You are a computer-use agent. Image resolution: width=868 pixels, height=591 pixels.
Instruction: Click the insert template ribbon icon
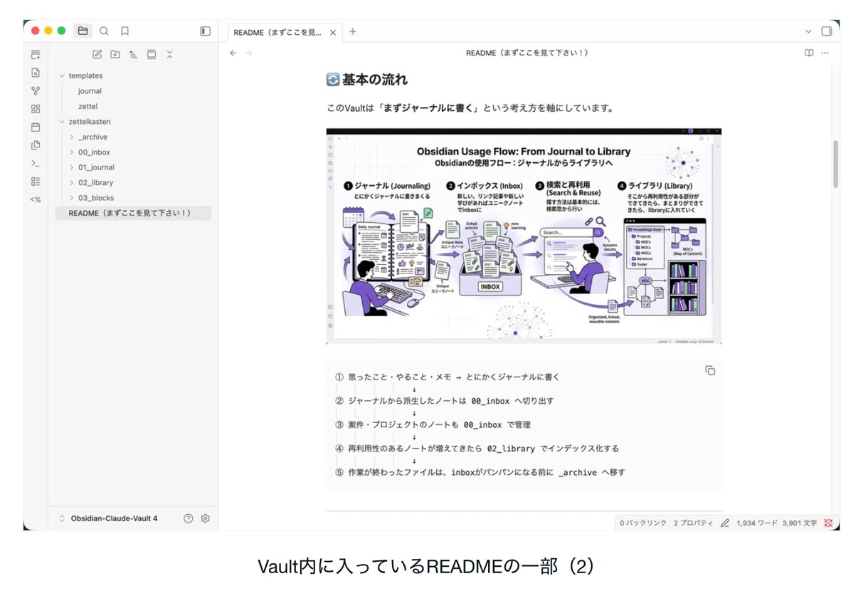(36, 145)
